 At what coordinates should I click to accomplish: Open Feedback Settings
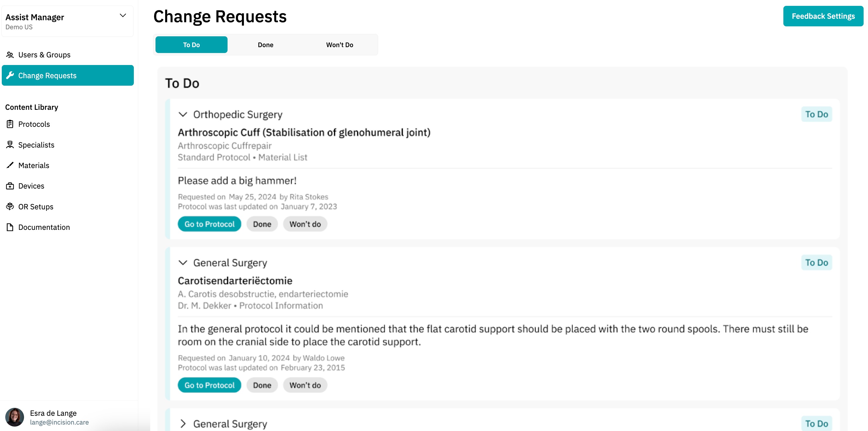(823, 16)
